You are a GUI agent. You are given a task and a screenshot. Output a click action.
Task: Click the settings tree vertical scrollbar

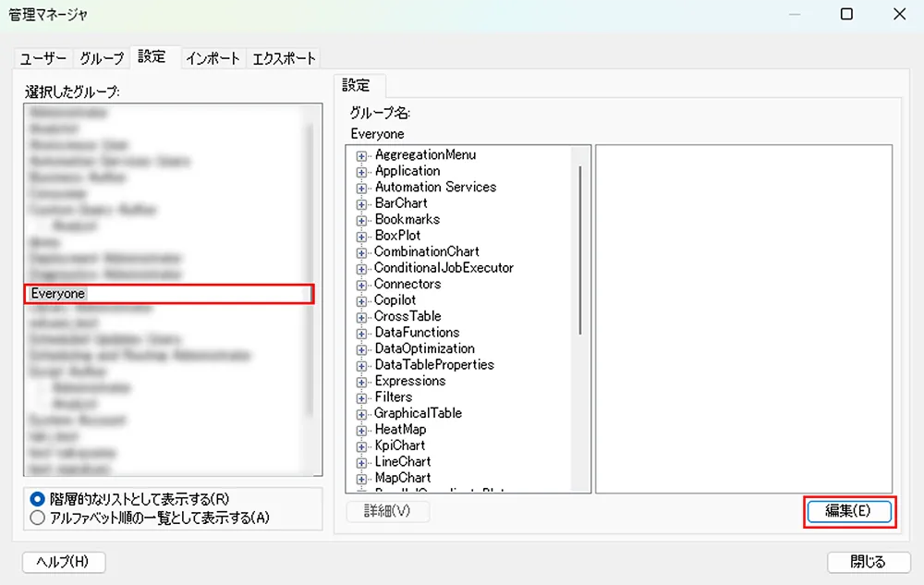pyautogui.click(x=581, y=250)
